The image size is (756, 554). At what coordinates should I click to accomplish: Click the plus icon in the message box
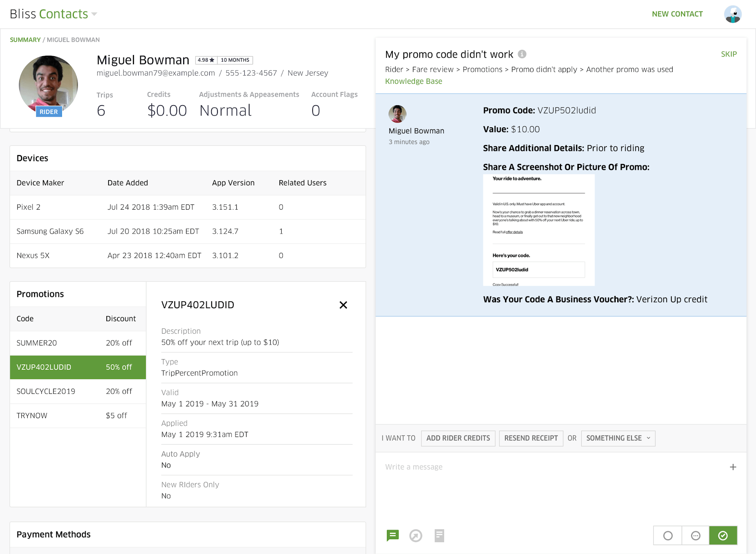pos(733,467)
